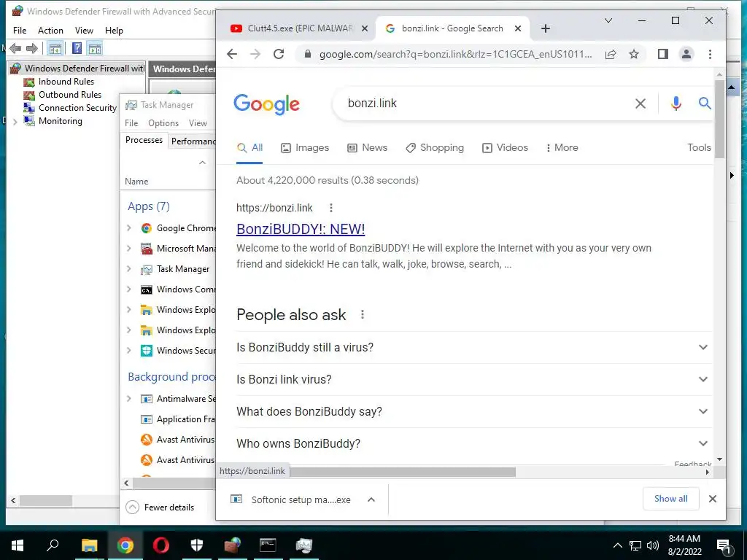747x560 pixels.
Task: Open Softonic setup downloaded file
Action: point(292,499)
